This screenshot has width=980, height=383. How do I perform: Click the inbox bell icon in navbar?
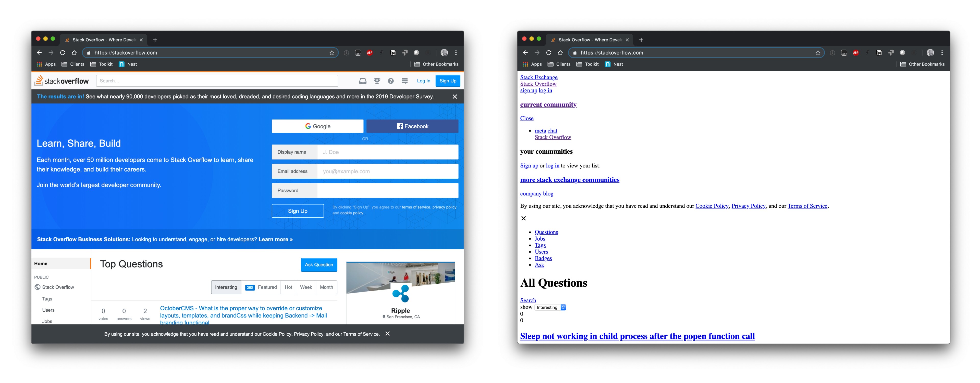pyautogui.click(x=362, y=81)
